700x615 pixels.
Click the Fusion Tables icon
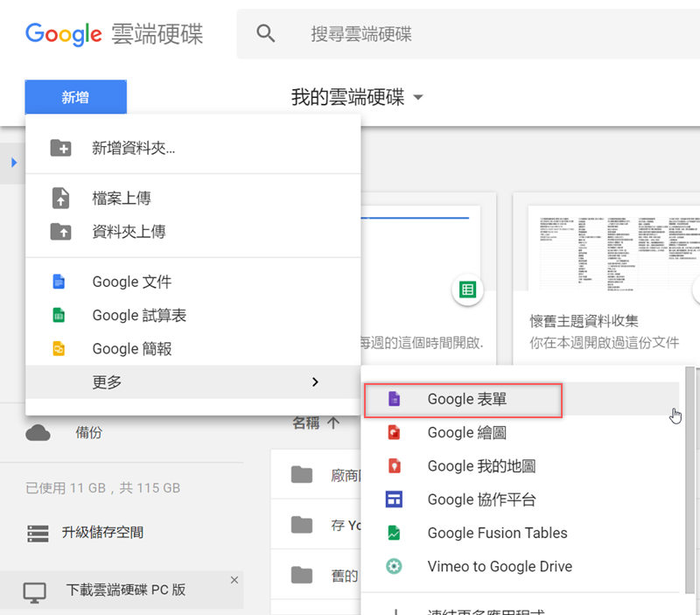click(394, 533)
